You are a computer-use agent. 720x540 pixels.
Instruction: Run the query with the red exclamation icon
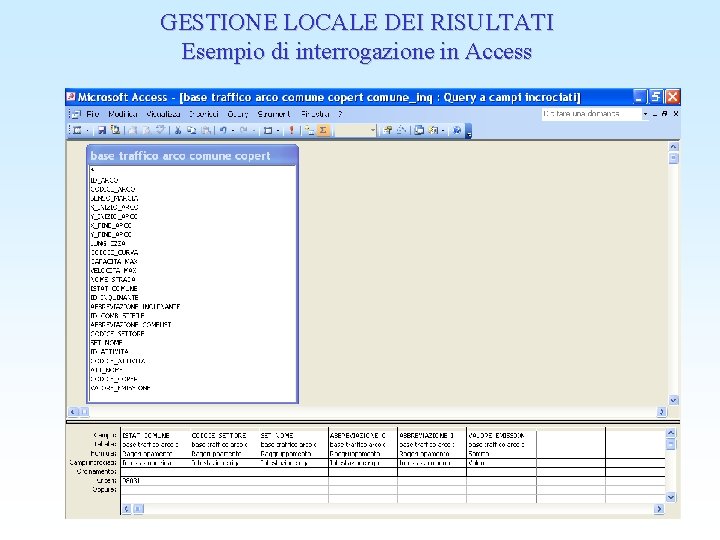(x=291, y=130)
